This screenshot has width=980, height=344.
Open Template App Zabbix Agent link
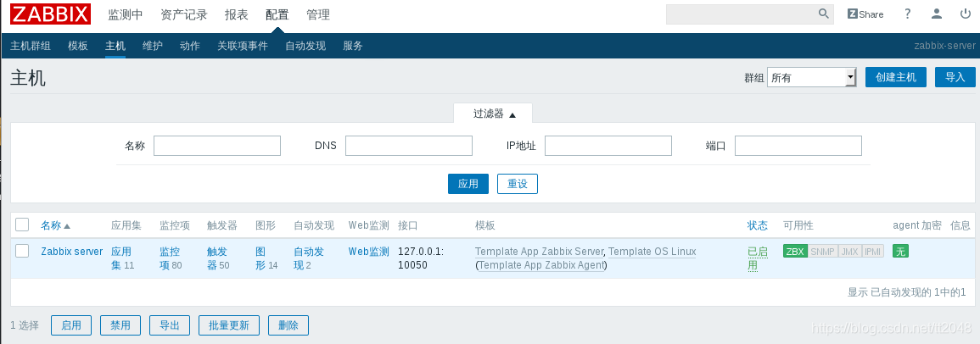point(541,265)
